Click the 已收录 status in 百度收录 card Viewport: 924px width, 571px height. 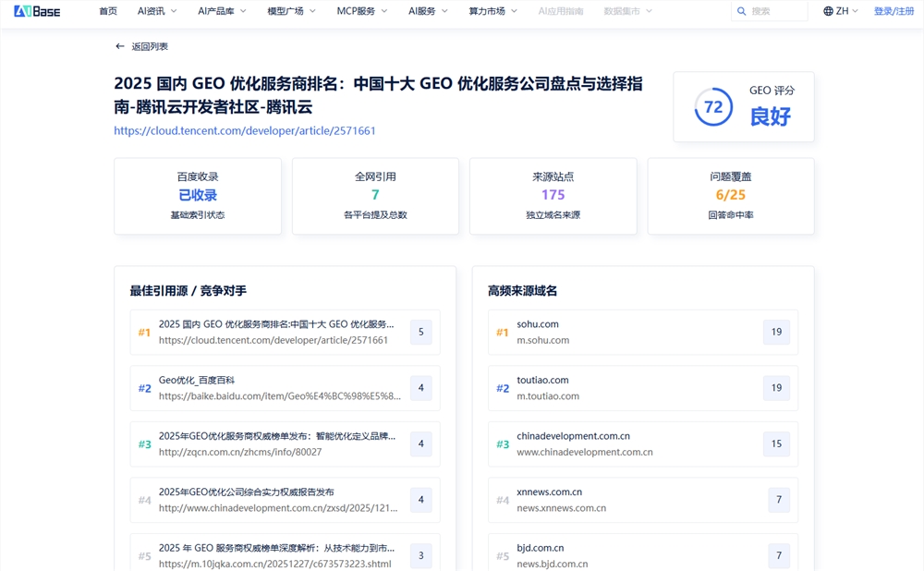click(197, 196)
